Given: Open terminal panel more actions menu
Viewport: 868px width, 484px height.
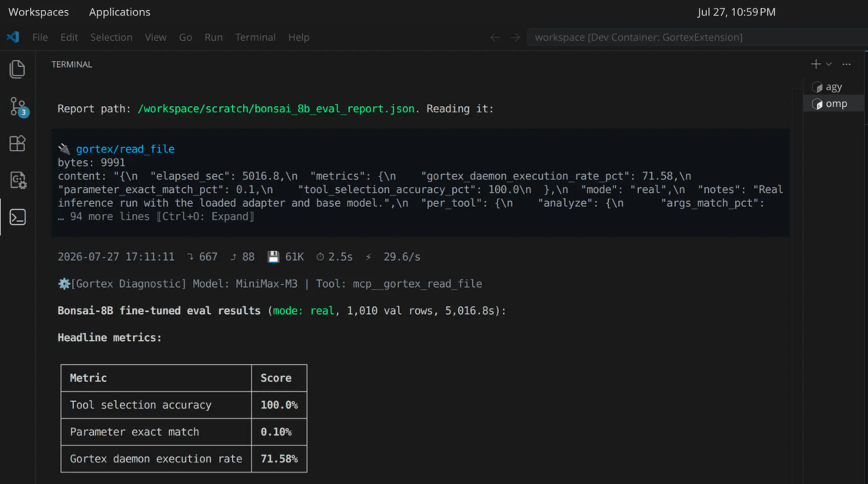Looking at the screenshot, I should pyautogui.click(x=846, y=64).
